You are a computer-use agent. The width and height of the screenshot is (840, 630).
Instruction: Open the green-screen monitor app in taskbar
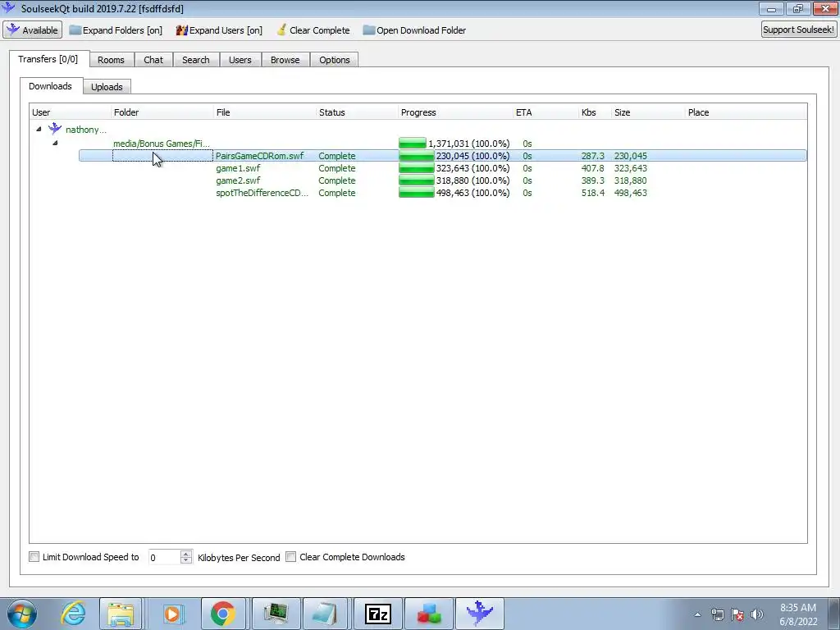(276, 614)
